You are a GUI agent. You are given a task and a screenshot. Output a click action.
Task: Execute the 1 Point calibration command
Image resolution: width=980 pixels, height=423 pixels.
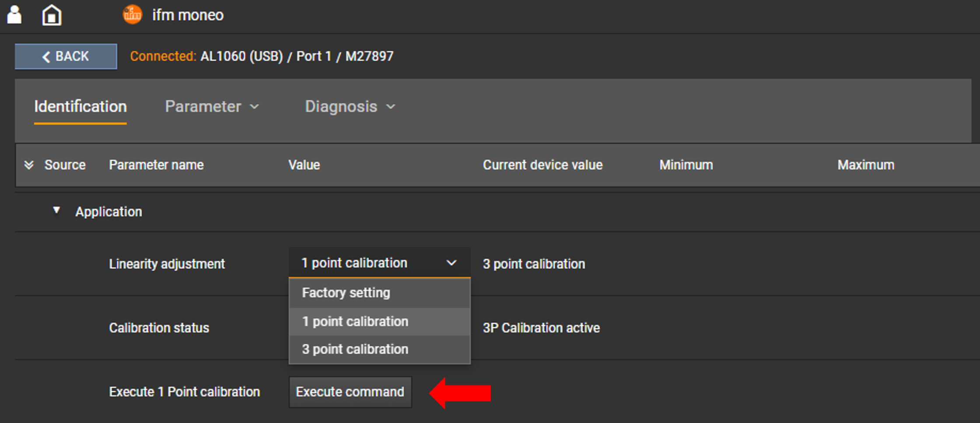tap(350, 392)
